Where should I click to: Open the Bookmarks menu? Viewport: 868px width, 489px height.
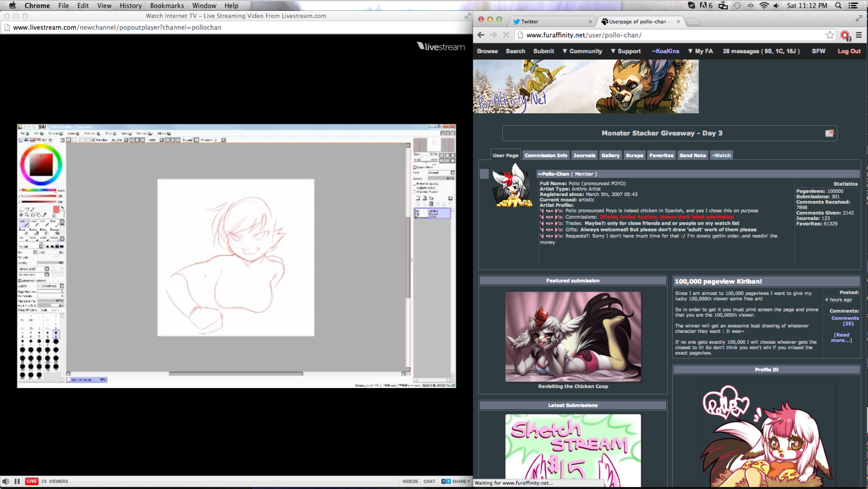click(167, 5)
